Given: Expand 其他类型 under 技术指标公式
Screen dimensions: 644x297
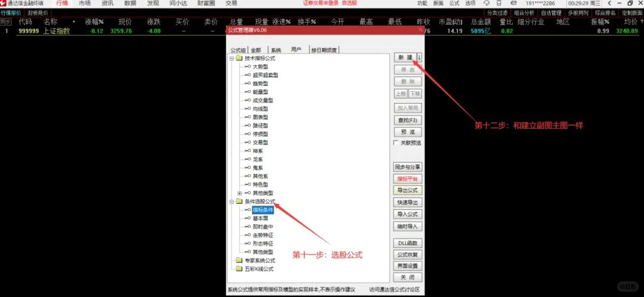Looking at the screenshot, I should click(x=240, y=193).
